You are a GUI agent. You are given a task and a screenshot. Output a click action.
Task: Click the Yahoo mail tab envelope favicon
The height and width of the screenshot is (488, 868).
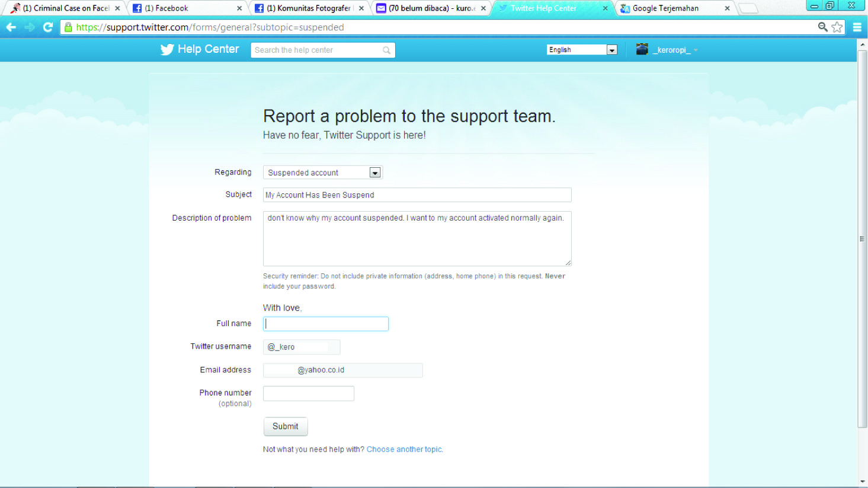click(381, 8)
